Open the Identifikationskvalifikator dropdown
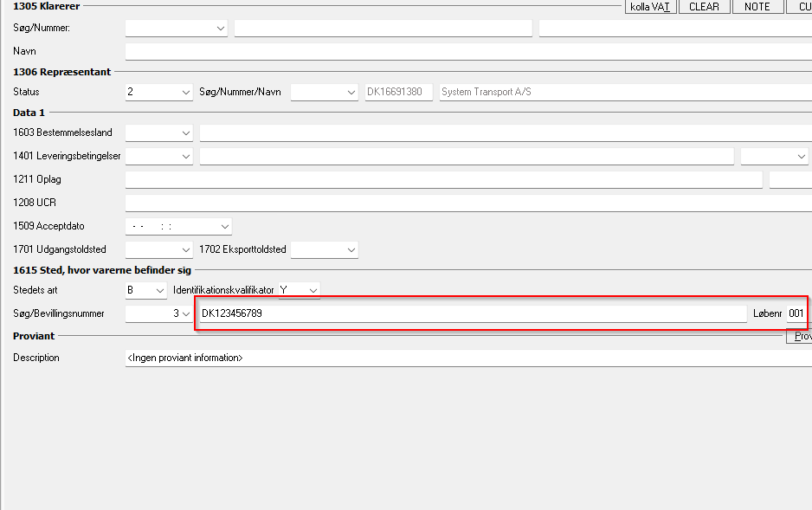812x510 pixels. coord(313,290)
